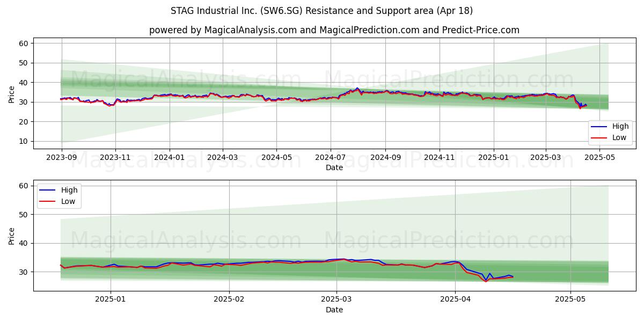Click the 'Price' axis label of lower chart
This screenshot has height=322, width=644.
[12, 236]
